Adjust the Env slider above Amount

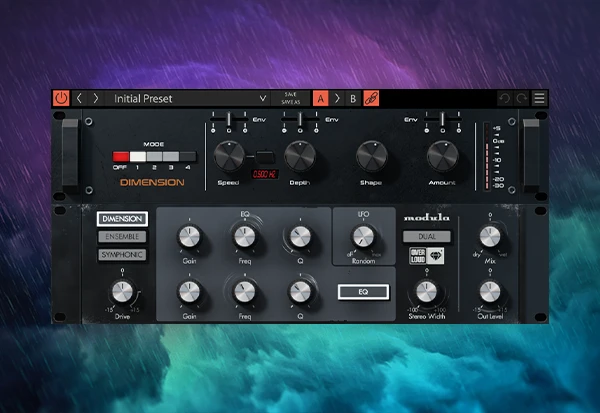pos(443,119)
